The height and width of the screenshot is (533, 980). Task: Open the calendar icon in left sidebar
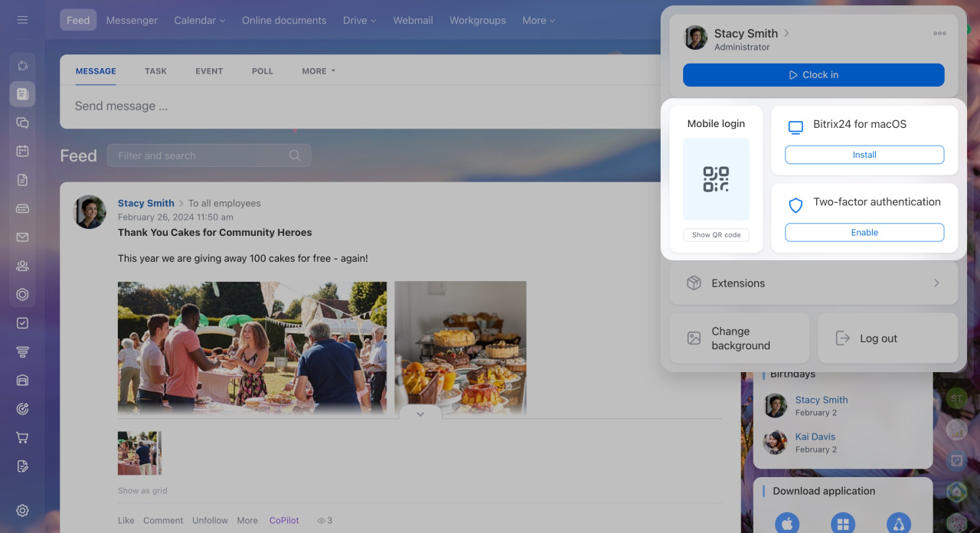[22, 151]
